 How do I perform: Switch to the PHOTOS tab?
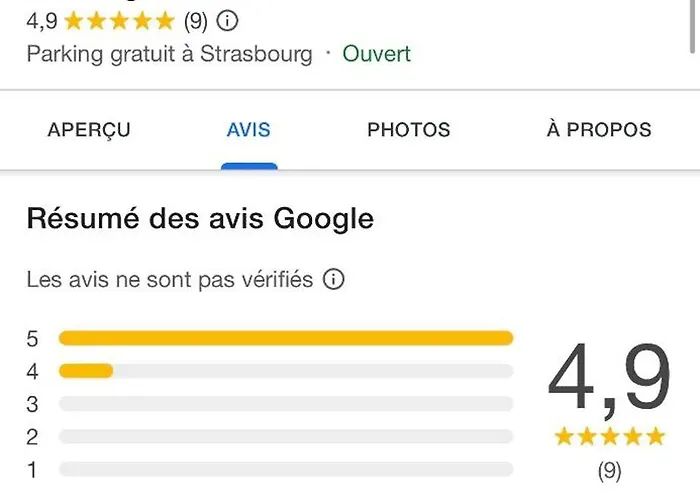(x=409, y=130)
